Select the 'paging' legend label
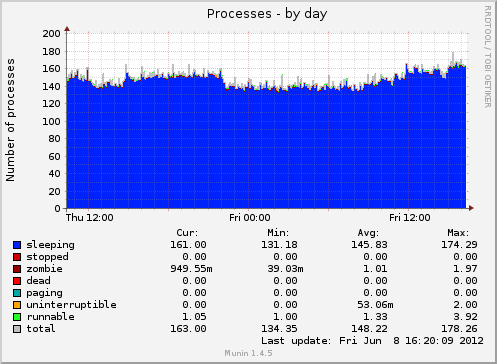The image size is (497, 364). 44,293
